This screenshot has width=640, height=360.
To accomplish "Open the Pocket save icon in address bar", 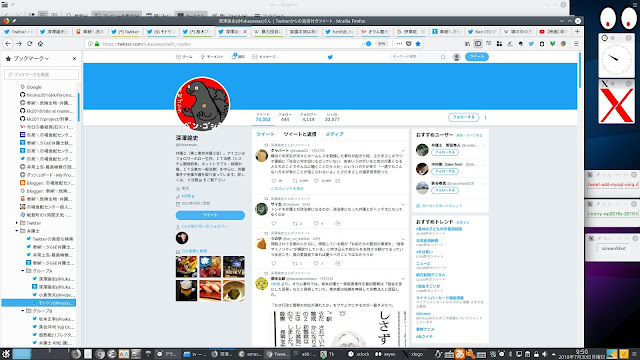I will (409, 44).
